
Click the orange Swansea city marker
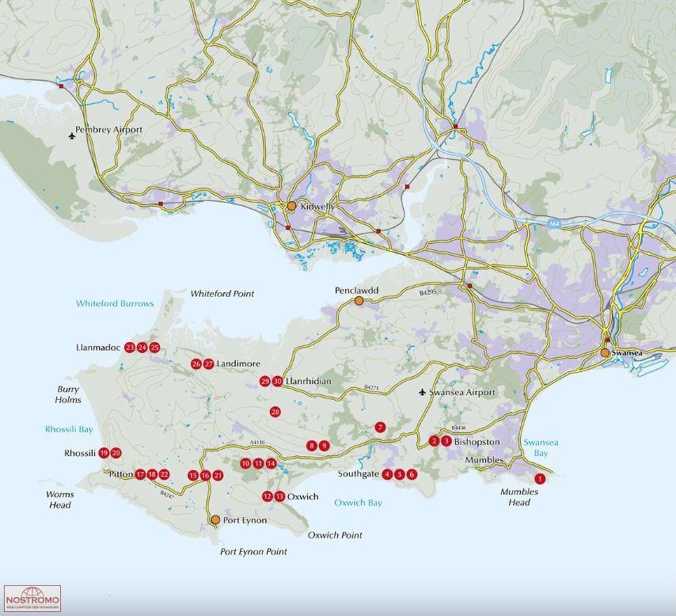tap(605, 353)
